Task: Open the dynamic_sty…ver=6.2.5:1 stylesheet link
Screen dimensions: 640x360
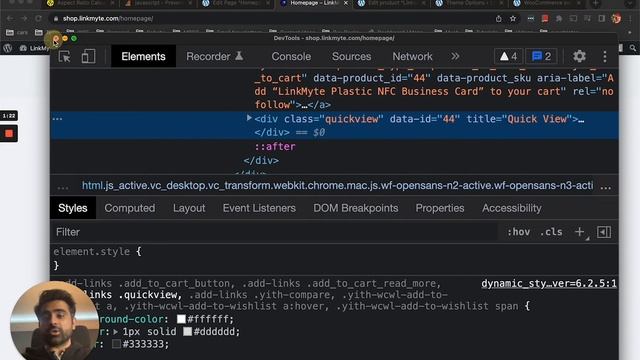Action: [549, 283]
